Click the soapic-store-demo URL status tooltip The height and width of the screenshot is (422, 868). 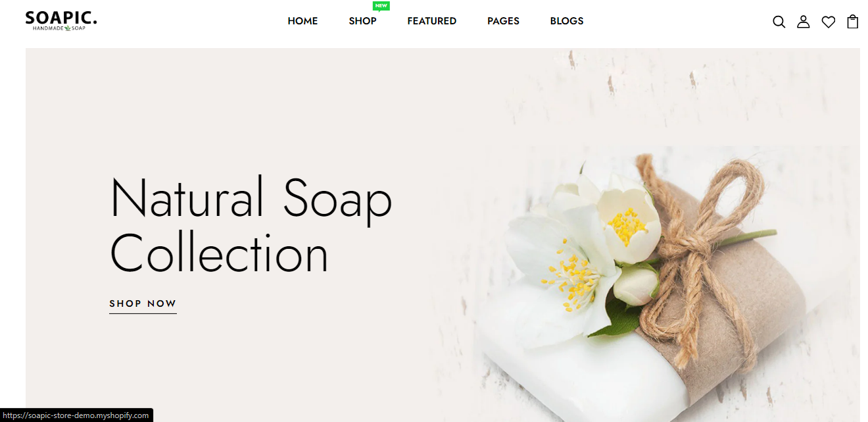click(76, 415)
